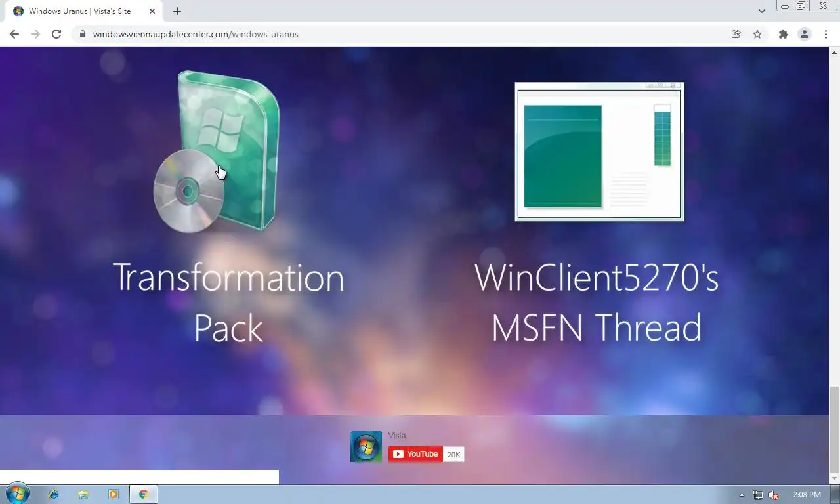This screenshot has width=840, height=504.
Task: View site security lock info
Action: tap(83, 34)
